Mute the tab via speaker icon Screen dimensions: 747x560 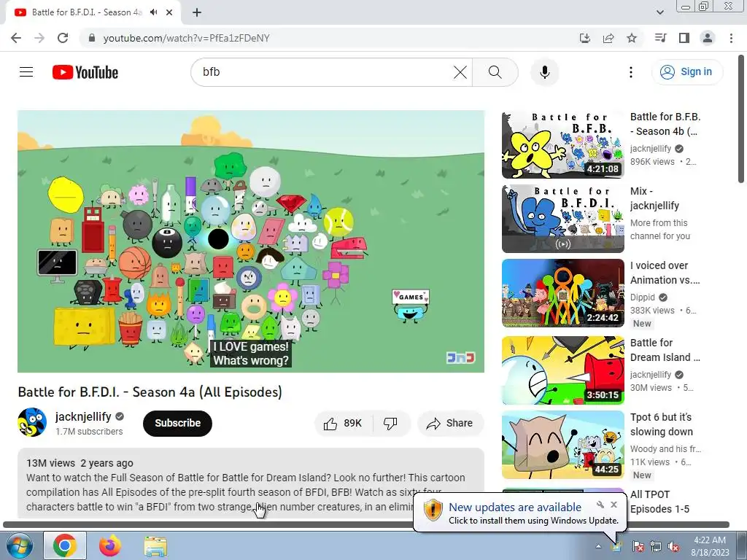[153, 12]
